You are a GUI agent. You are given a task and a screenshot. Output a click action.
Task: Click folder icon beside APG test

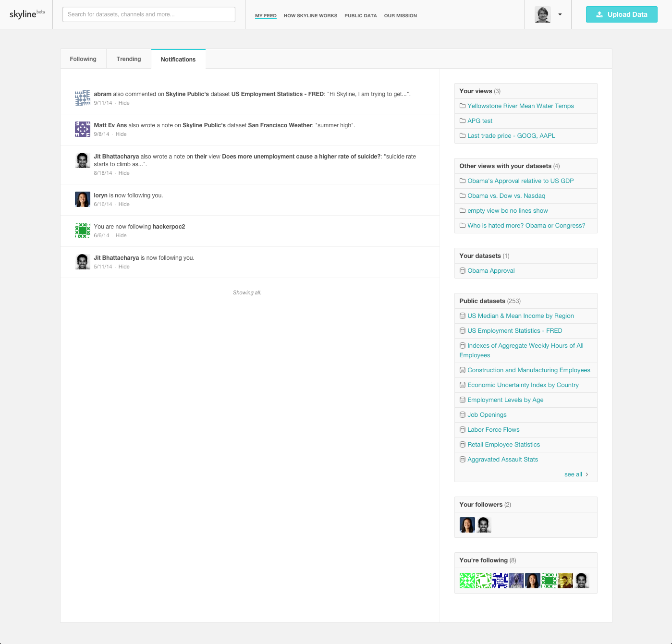(463, 121)
